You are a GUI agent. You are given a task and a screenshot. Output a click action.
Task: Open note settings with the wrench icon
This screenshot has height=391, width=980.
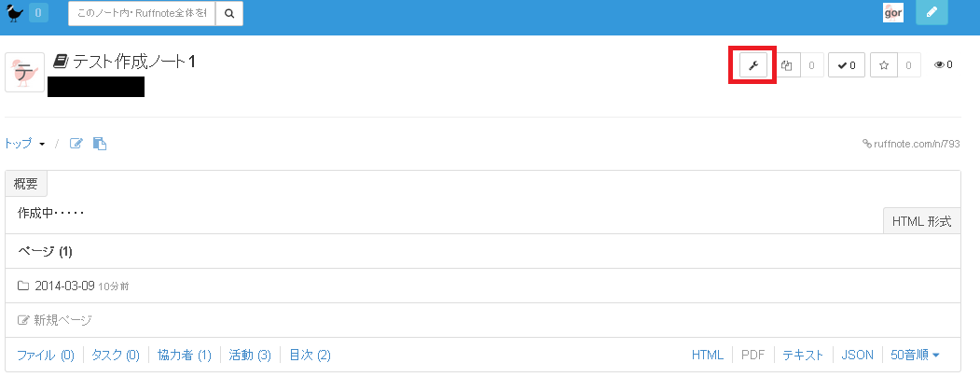753,65
